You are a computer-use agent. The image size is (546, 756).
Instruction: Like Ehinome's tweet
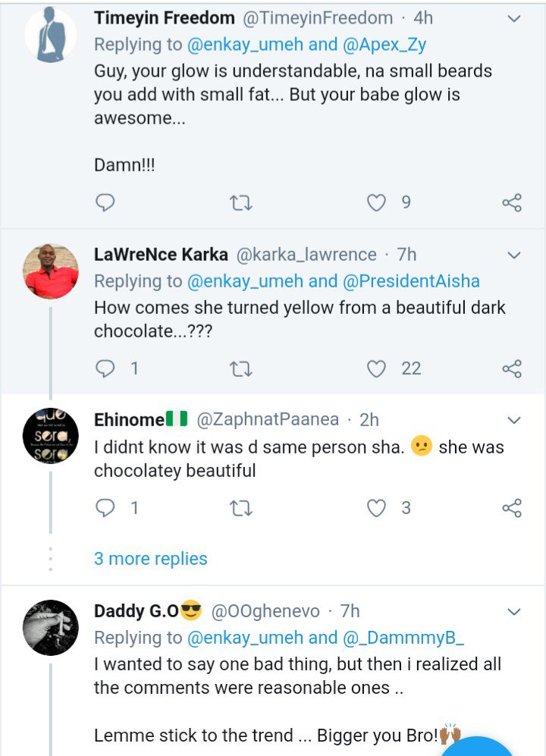[377, 507]
